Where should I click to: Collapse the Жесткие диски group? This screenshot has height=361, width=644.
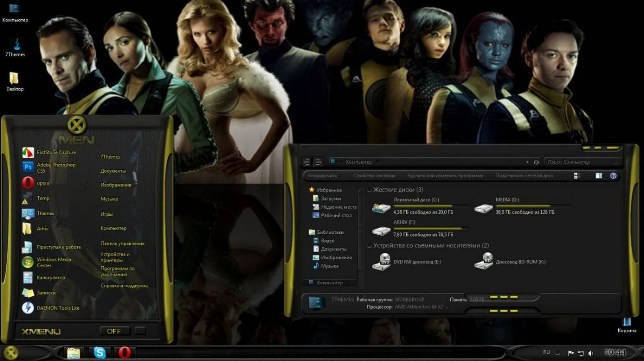click(369, 190)
